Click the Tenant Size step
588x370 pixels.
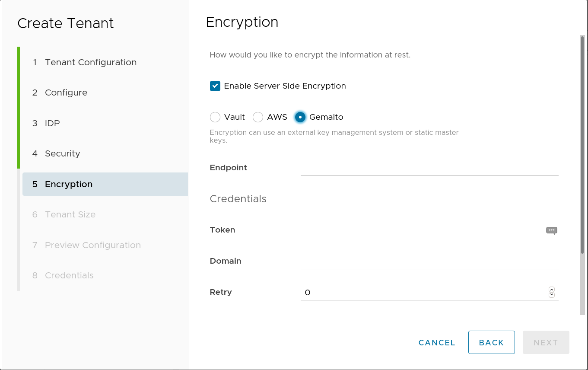coord(70,214)
